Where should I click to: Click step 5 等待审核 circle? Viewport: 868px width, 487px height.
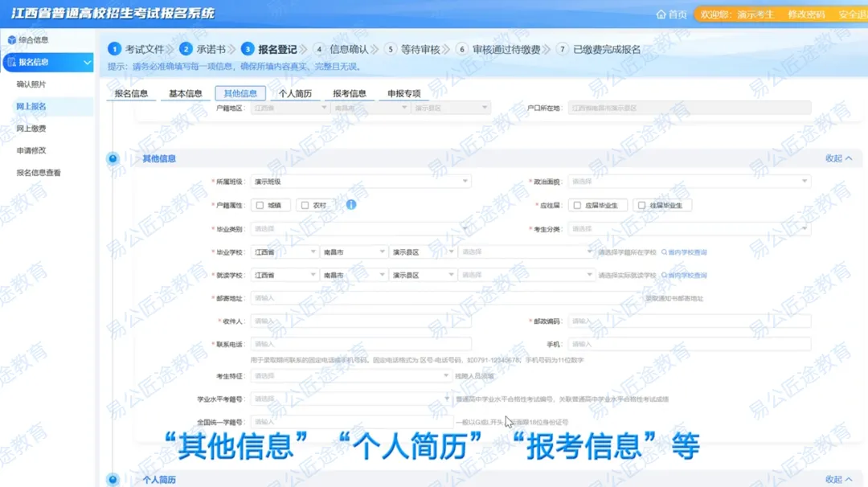point(391,49)
